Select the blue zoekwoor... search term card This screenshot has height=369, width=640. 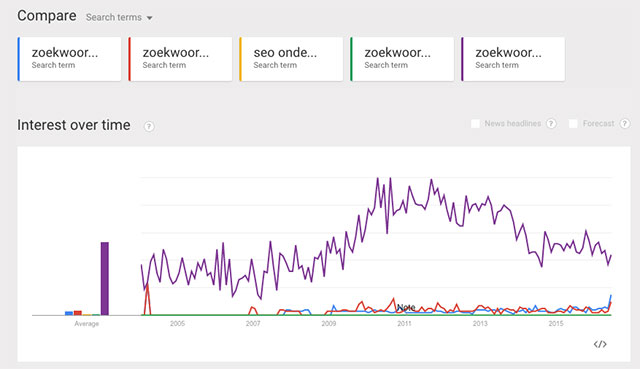tap(69, 59)
